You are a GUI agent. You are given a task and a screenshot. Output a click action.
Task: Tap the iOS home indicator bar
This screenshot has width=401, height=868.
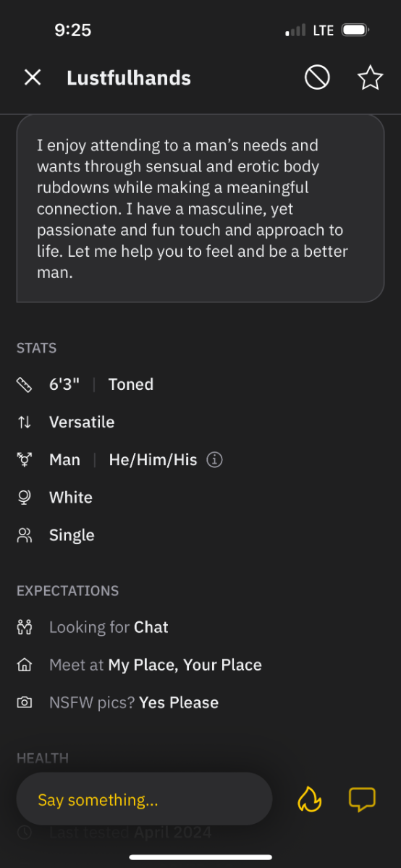point(200,857)
